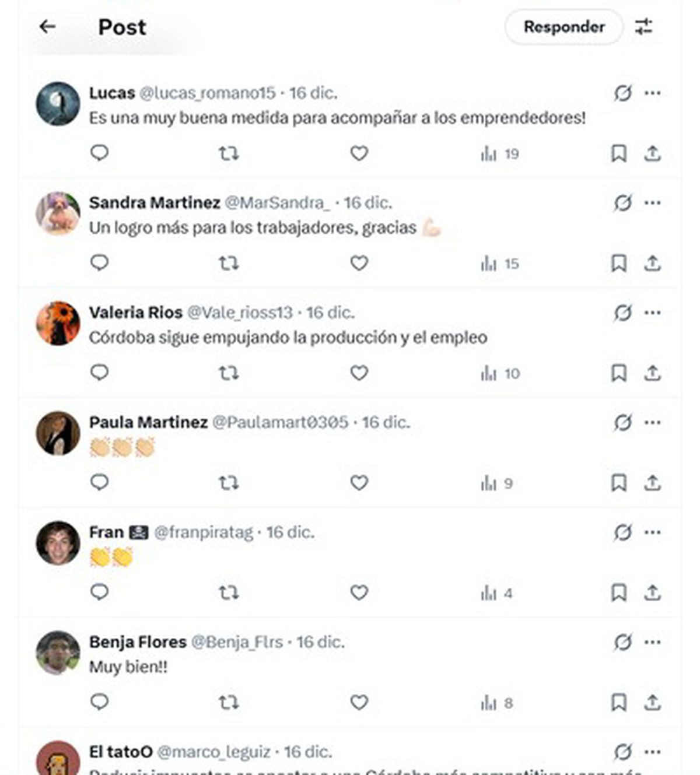
Task: Like Valeria Rios's reply about Córdoba
Action: [359, 372]
